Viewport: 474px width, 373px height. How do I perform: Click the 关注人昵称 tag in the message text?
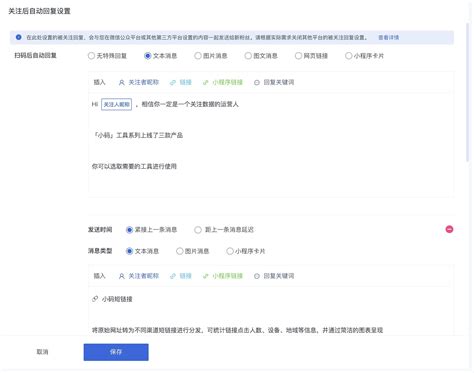(x=116, y=104)
